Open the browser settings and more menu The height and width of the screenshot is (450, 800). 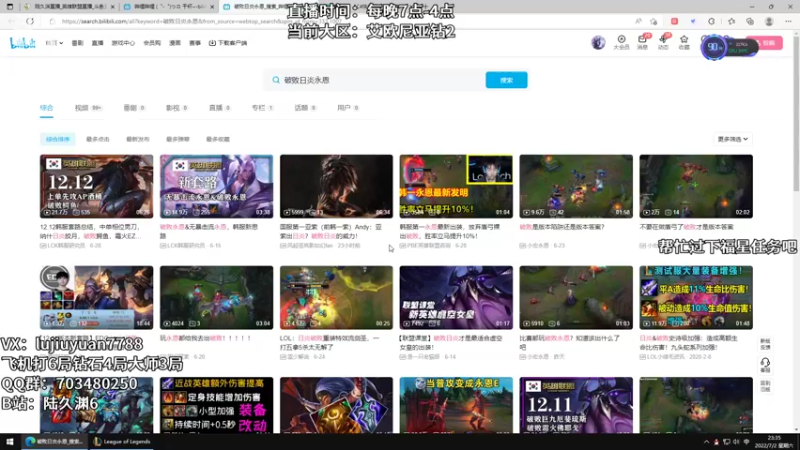tap(788, 21)
